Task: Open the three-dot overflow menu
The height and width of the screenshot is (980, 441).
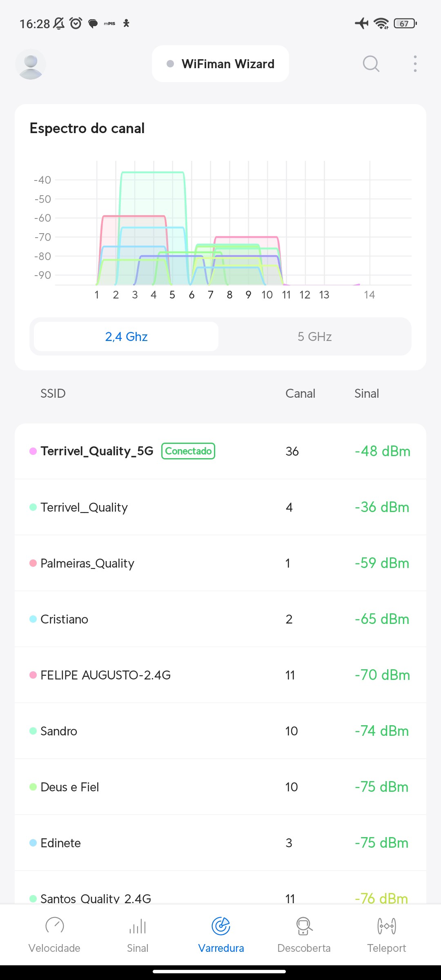Action: 415,64
